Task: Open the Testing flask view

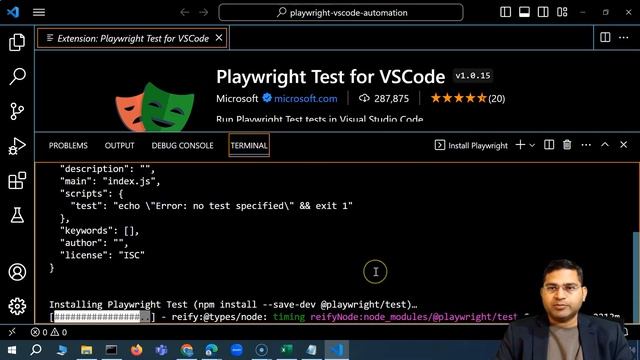Action: click(17, 215)
